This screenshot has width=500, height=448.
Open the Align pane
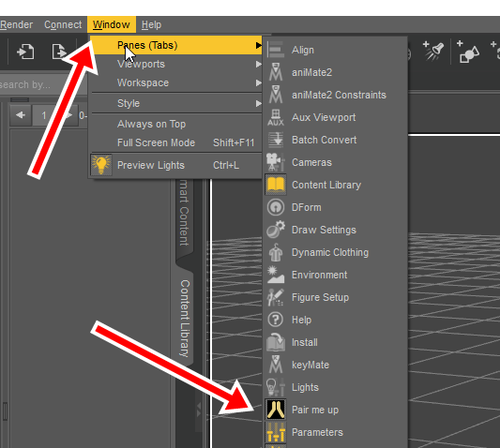point(336,50)
